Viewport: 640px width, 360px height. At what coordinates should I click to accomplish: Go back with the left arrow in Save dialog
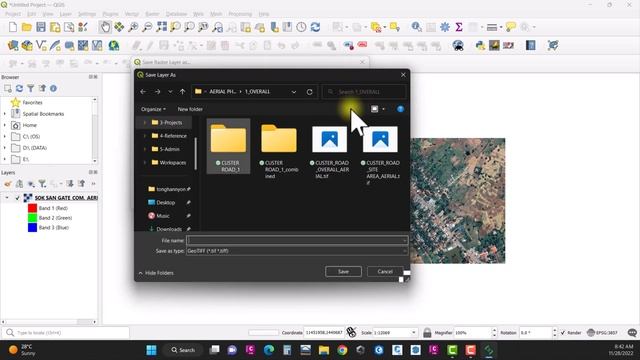pyautogui.click(x=143, y=92)
